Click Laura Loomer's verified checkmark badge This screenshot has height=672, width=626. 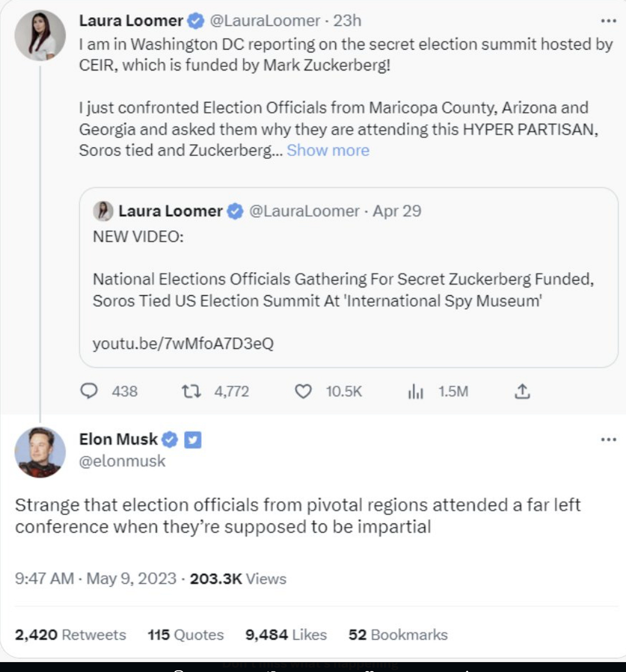196,21
